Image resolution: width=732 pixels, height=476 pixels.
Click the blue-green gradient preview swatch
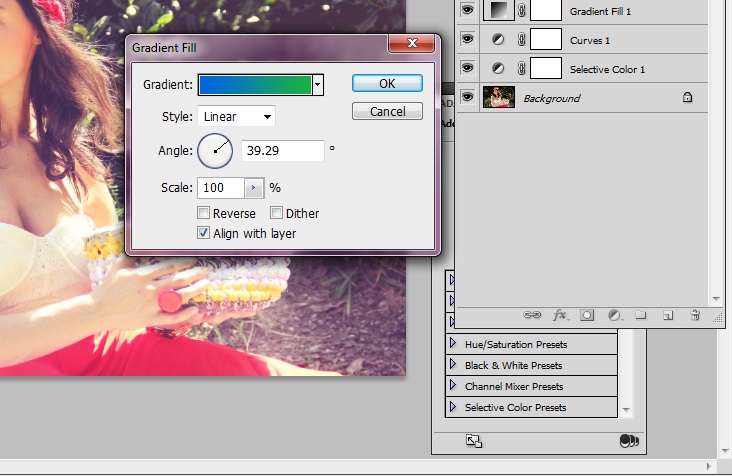(x=255, y=85)
